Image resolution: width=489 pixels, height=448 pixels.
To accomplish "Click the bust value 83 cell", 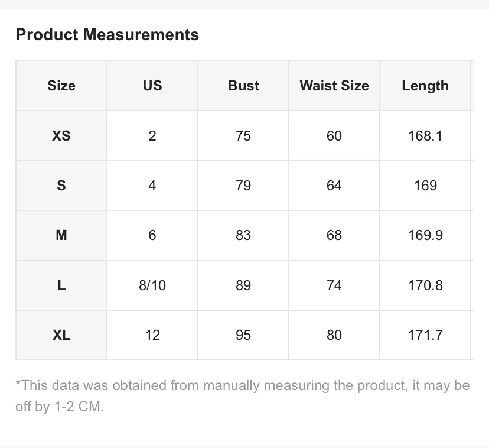I will pyautogui.click(x=243, y=235).
